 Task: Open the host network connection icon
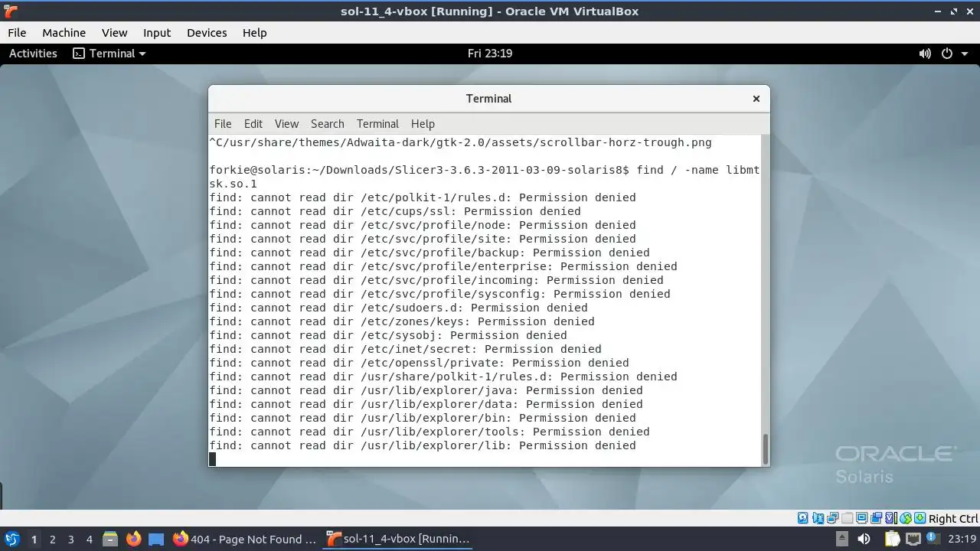tap(913, 539)
